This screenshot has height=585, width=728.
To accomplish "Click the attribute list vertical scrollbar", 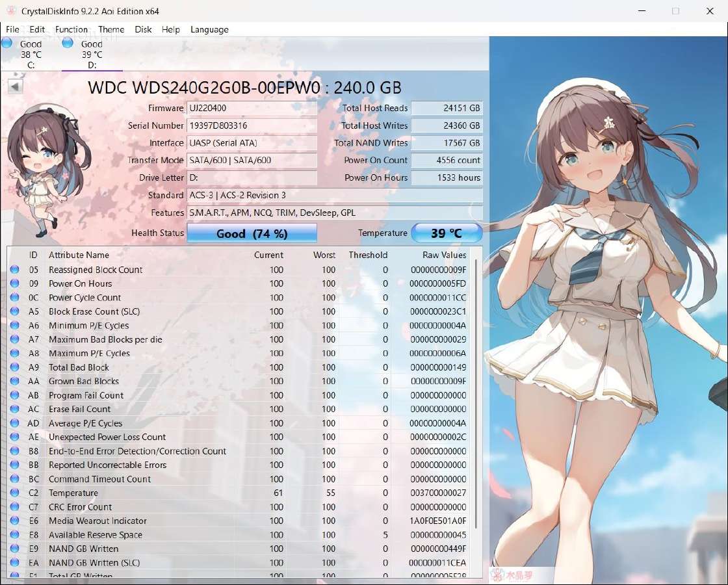I will pyautogui.click(x=476, y=413).
